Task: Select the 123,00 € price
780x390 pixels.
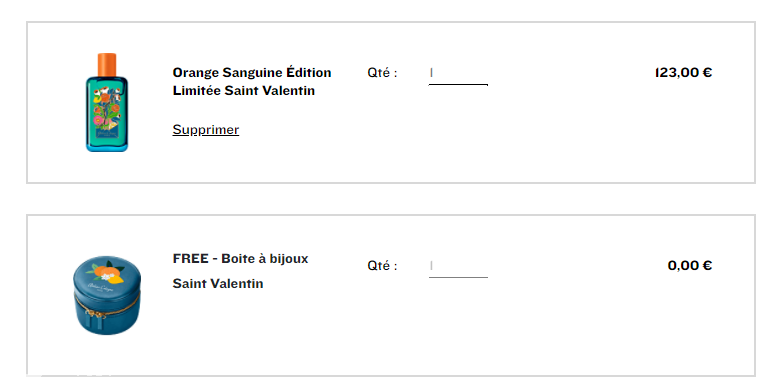Action: tap(683, 73)
